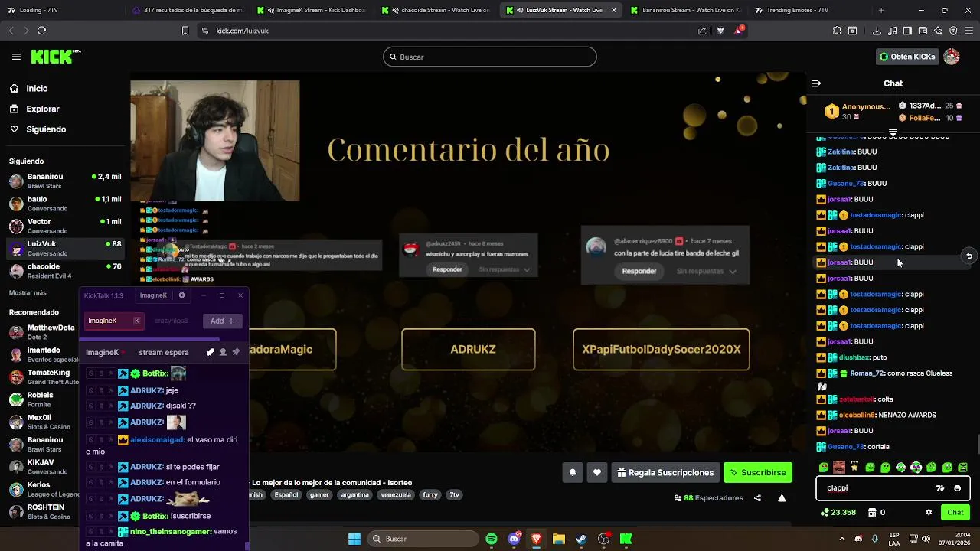Collapse the chat panel arrow icon
Viewport: 980px width, 551px height.
[816, 83]
